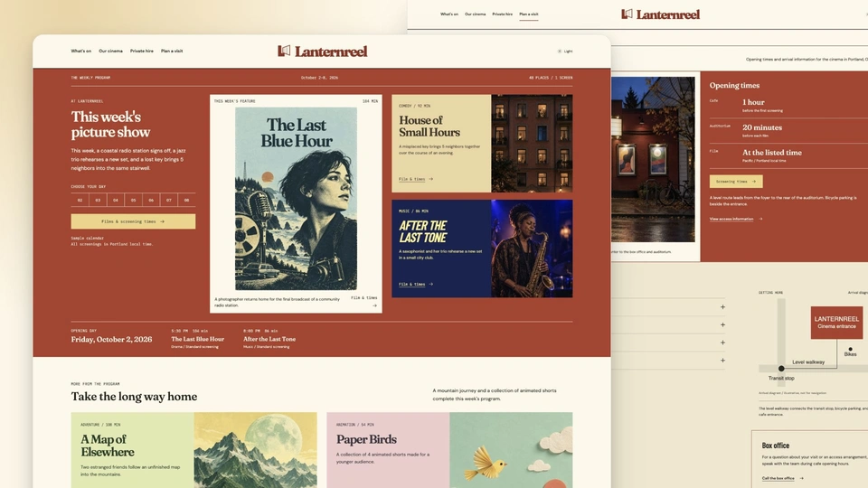Click the Level walkway map label
The width and height of the screenshot is (868, 488).
[808, 361]
